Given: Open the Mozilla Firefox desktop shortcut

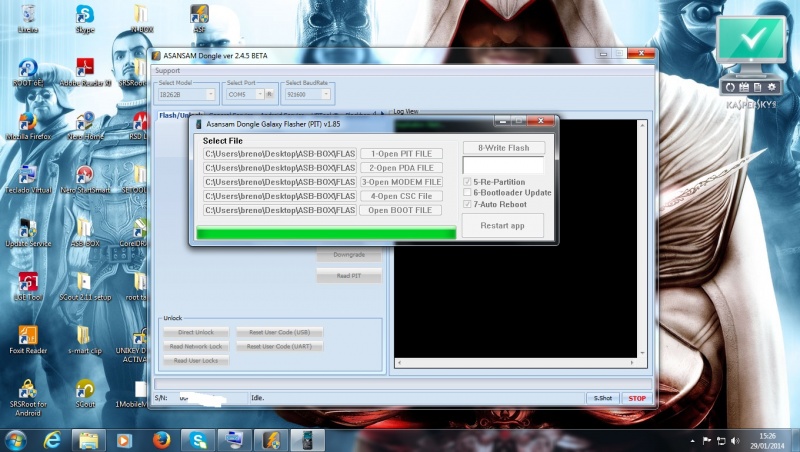Looking at the screenshot, I should 28,126.
